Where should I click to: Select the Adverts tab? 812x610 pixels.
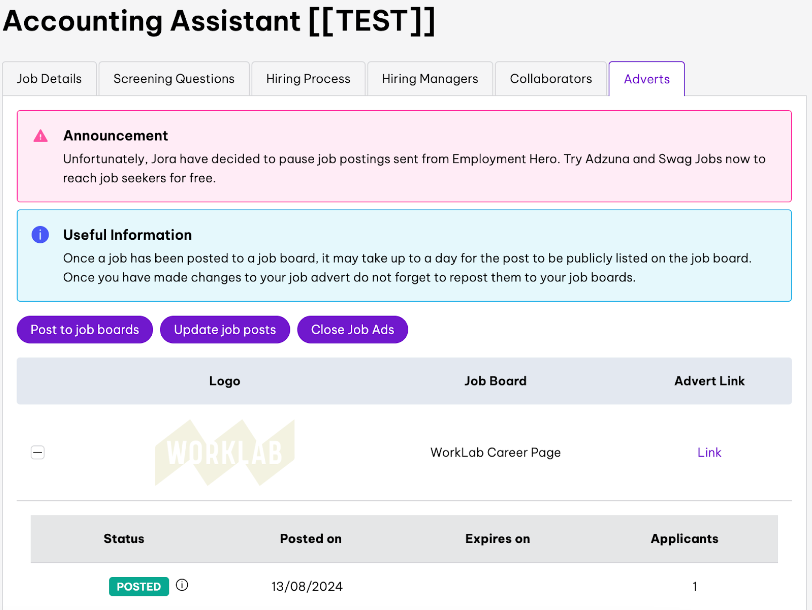point(647,79)
